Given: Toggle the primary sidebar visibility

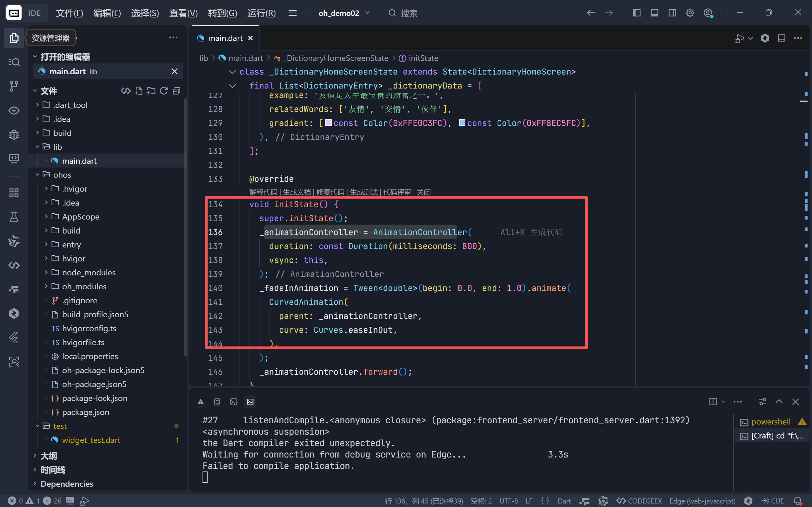Looking at the screenshot, I should point(636,13).
